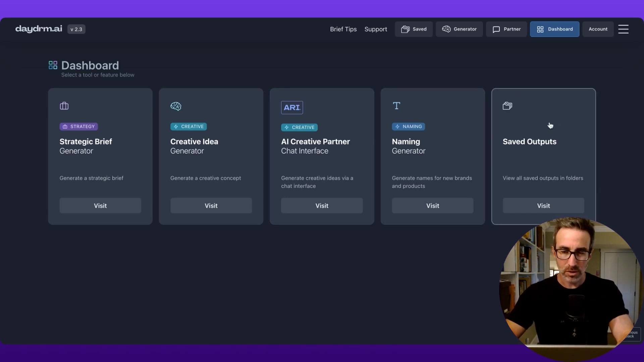Click the Saved Outputs title text
This screenshot has width=644, height=362.
[x=529, y=142]
